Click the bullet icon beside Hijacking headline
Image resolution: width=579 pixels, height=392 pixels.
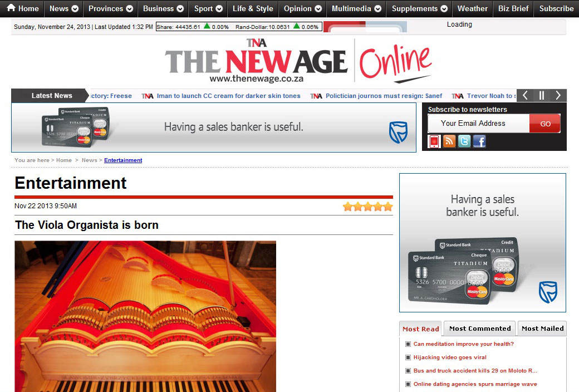pyautogui.click(x=408, y=357)
